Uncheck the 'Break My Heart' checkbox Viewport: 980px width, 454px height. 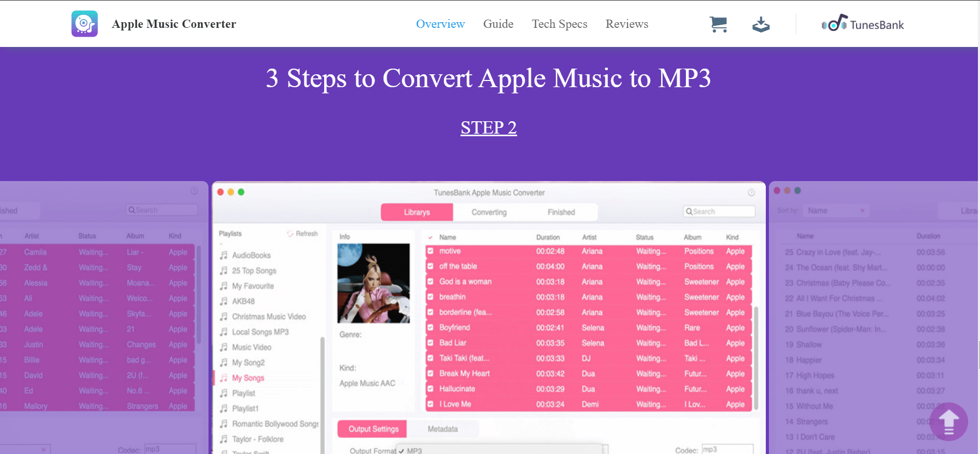click(430, 374)
